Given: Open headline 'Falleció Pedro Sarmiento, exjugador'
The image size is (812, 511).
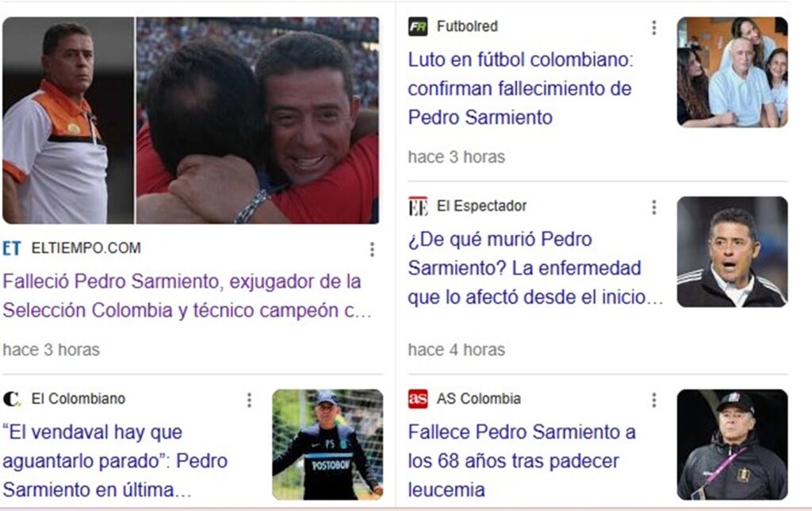Looking at the screenshot, I should pos(187,295).
